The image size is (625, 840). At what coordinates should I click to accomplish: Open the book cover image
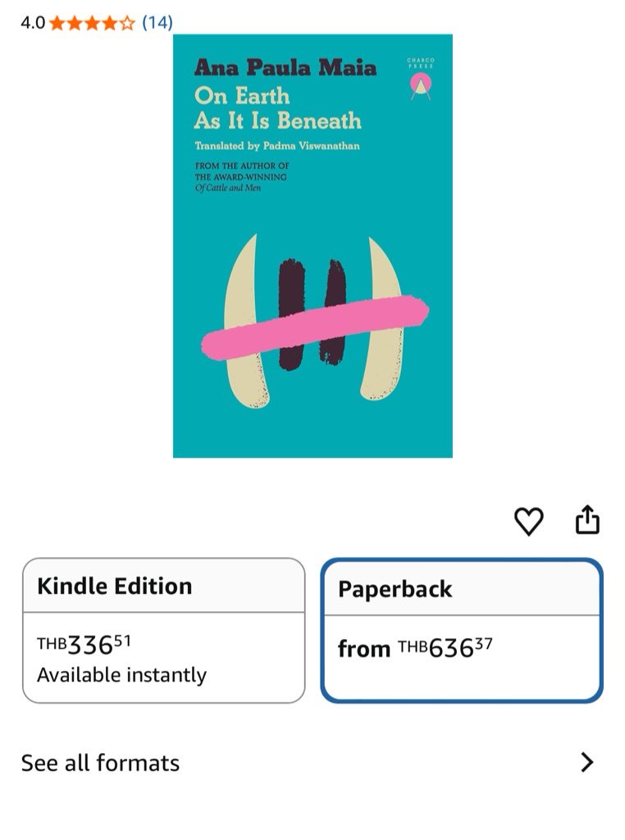tap(312, 246)
